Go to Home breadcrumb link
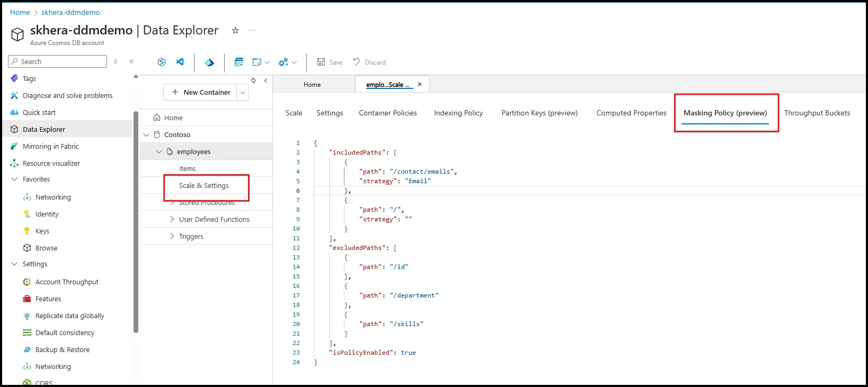 (20, 12)
